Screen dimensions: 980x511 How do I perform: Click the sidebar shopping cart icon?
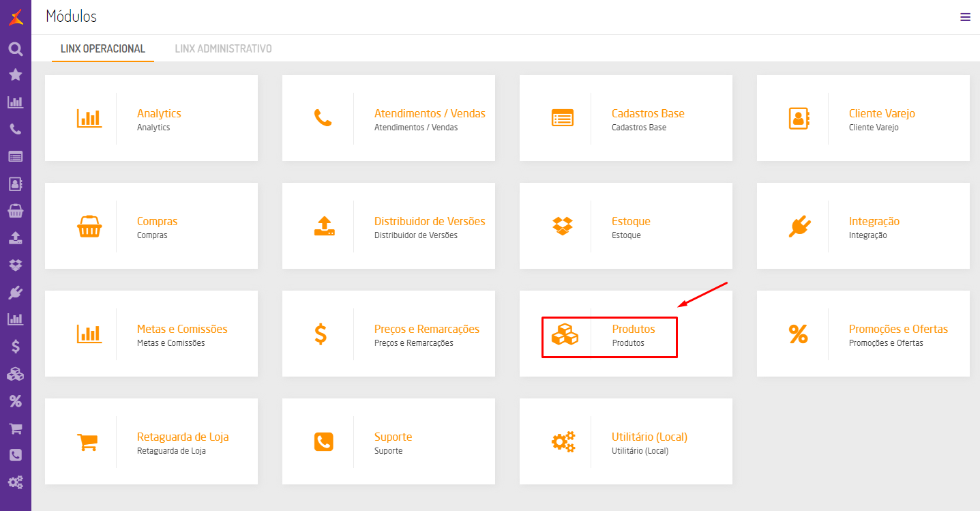pos(16,428)
